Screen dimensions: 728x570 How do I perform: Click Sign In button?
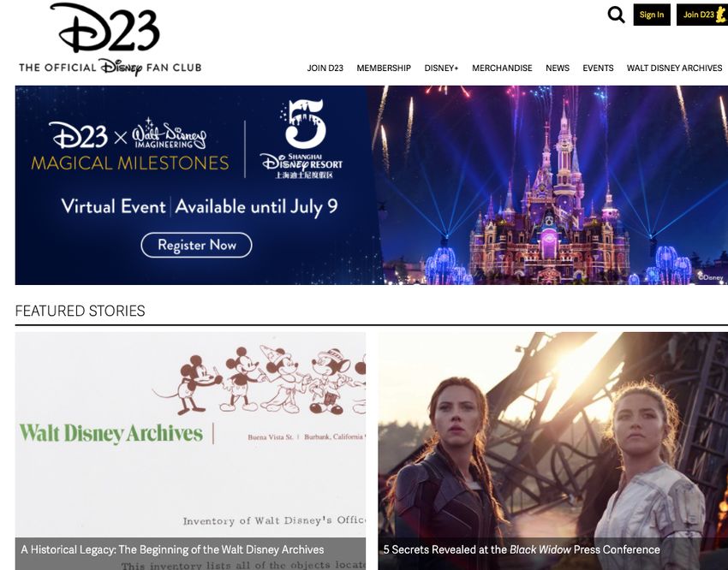pos(652,15)
